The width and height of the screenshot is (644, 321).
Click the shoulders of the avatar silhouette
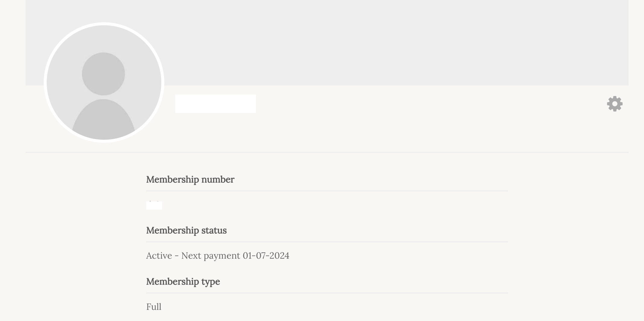pyautogui.click(x=103, y=119)
